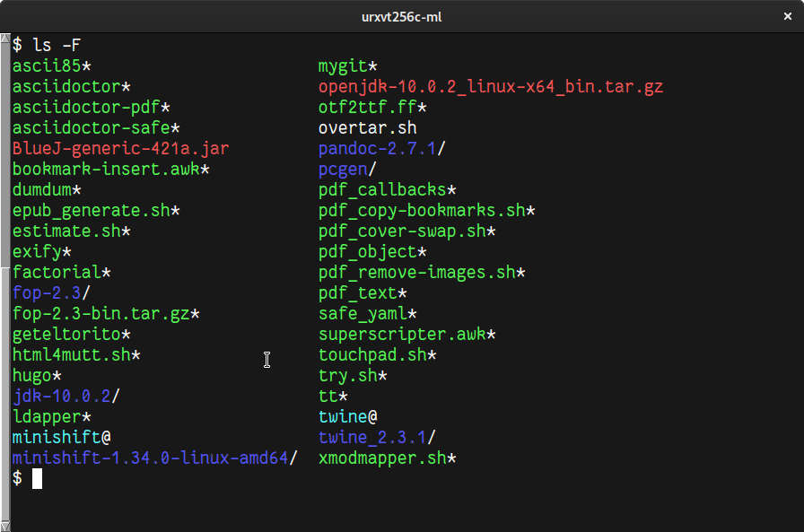Click the overtar.sh file name
The height and width of the screenshot is (532, 804).
point(367,128)
